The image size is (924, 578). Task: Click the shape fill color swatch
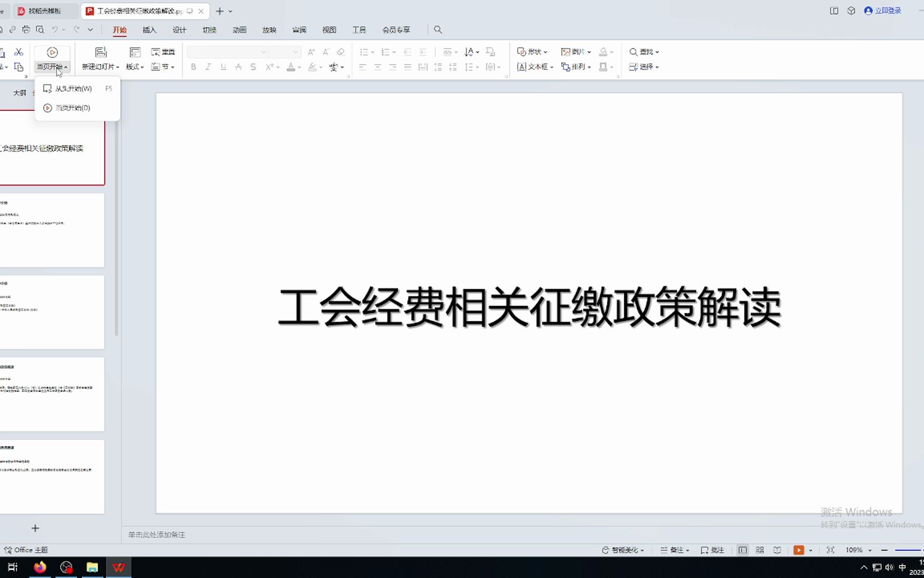tap(603, 52)
